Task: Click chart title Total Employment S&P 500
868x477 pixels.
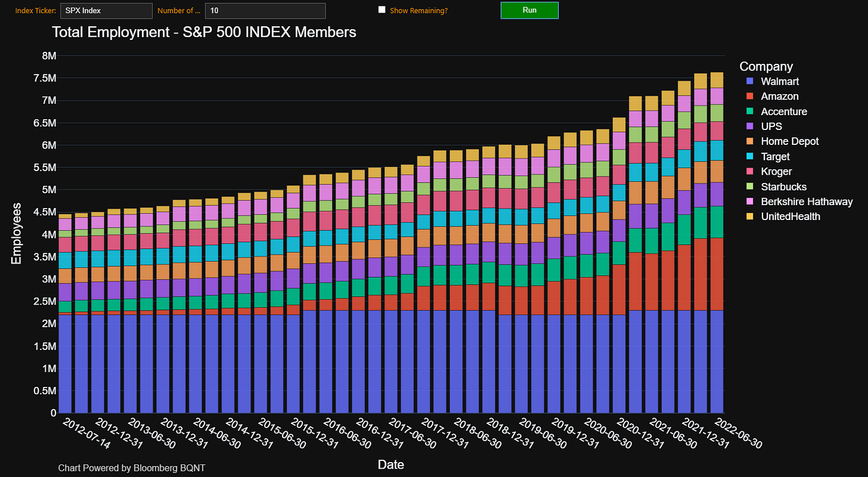Action: (204, 32)
